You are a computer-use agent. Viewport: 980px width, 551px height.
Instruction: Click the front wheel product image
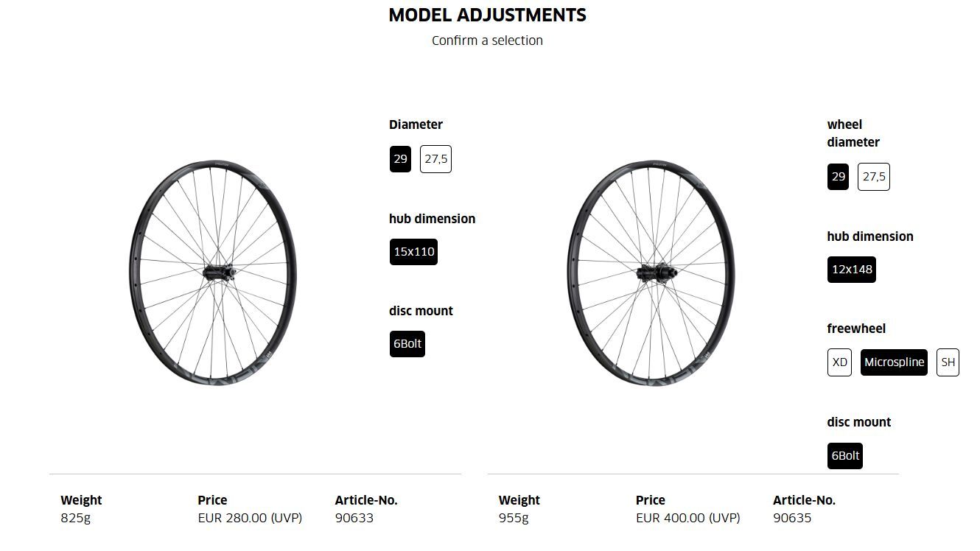213,273
